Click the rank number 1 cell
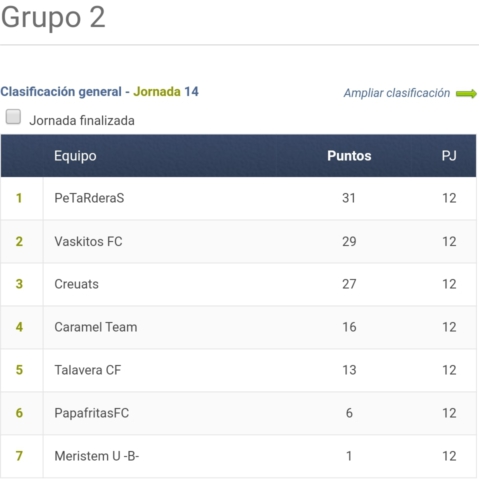 pyautogui.click(x=19, y=198)
